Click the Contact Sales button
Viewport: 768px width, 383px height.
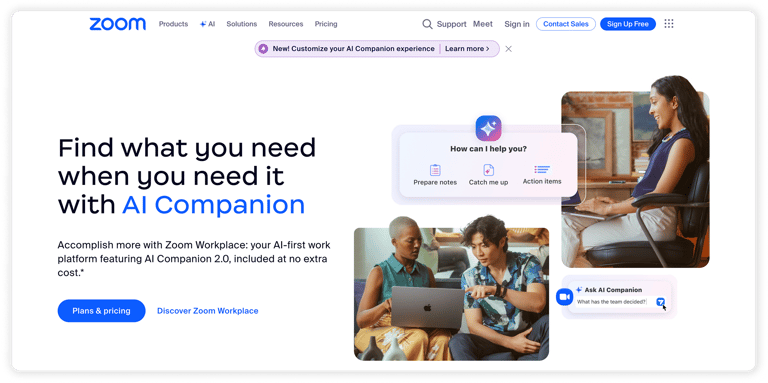[x=566, y=24]
